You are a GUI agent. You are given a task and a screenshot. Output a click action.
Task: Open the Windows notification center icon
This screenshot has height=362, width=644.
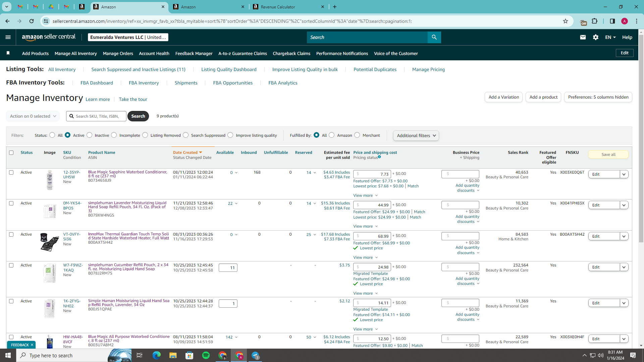[633, 355]
